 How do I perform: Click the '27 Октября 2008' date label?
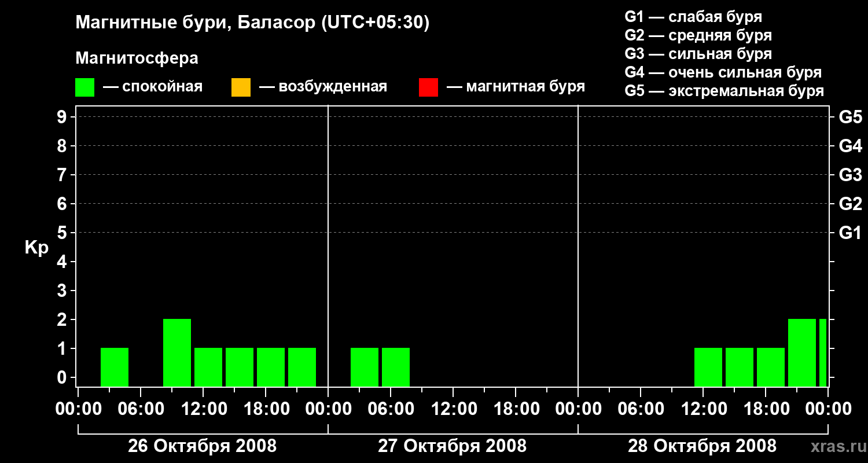point(452,446)
